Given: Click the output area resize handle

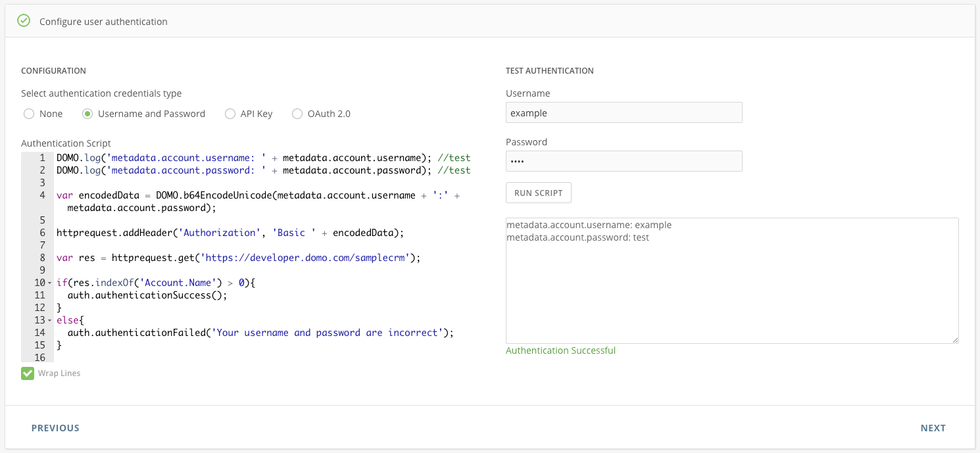Looking at the screenshot, I should click(955, 340).
